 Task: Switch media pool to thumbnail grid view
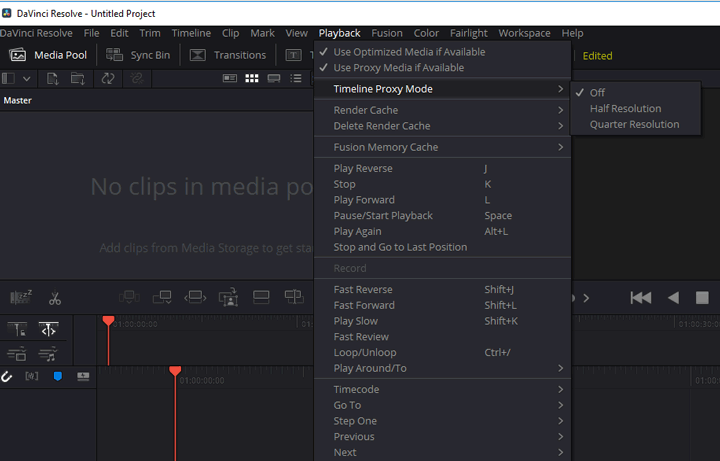252,78
